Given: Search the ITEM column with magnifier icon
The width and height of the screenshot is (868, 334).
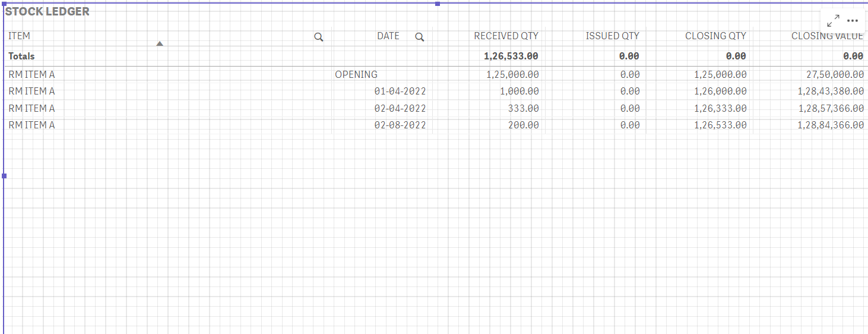Looking at the screenshot, I should (319, 37).
